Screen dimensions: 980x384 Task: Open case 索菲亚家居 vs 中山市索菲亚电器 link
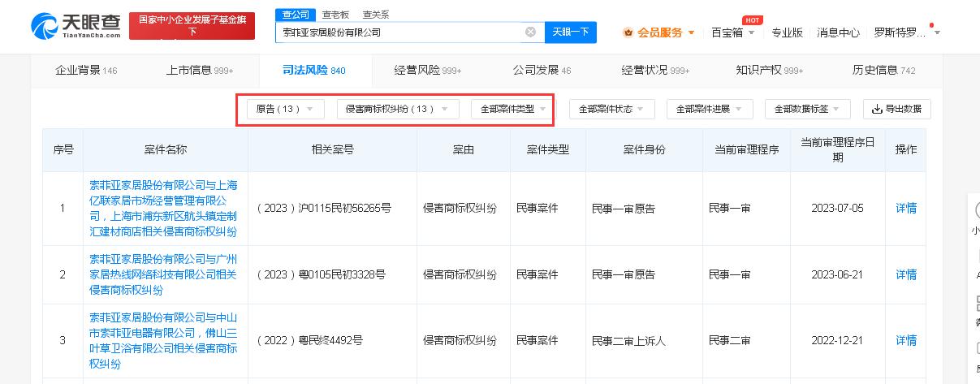pos(164,340)
